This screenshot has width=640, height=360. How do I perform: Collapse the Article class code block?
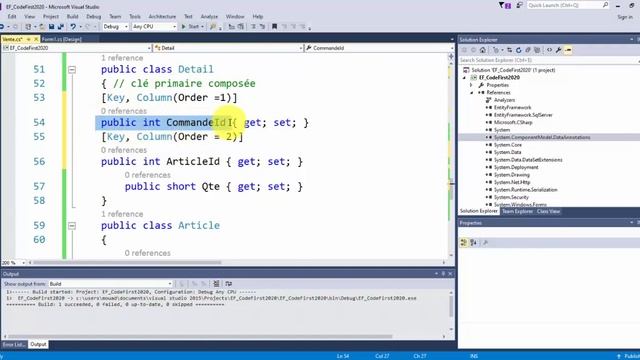(72, 226)
